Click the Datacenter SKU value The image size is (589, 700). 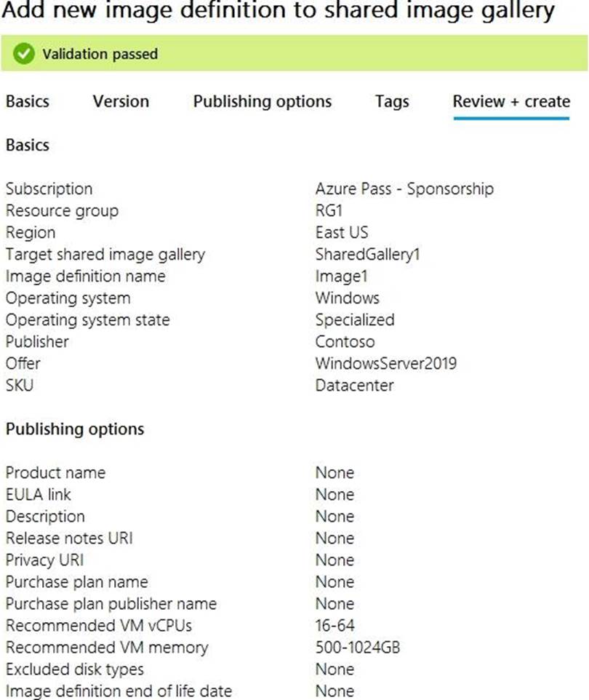tap(355, 386)
